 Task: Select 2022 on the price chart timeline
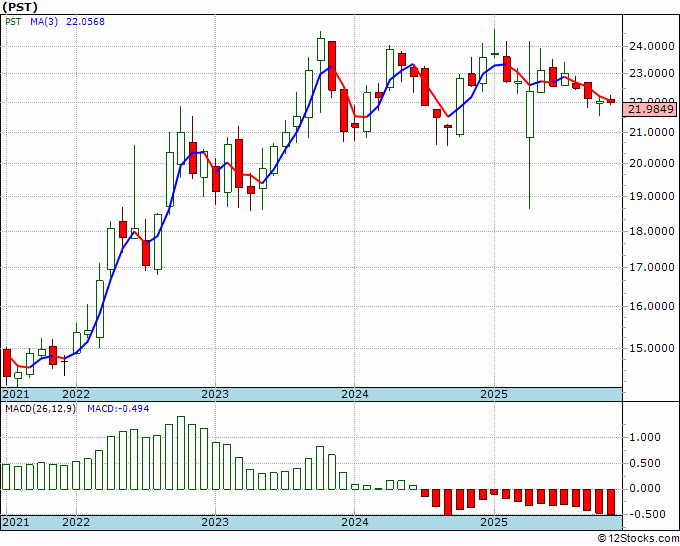(76, 394)
